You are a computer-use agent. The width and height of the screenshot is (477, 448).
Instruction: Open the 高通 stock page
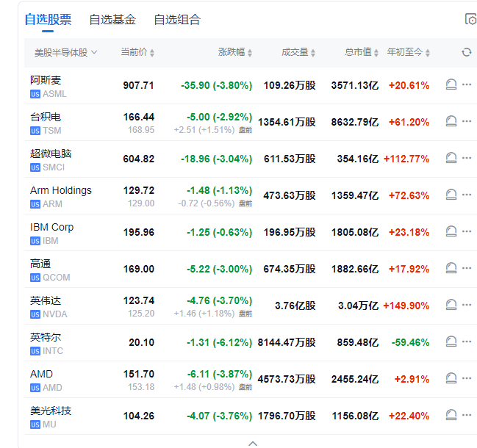coord(40,264)
